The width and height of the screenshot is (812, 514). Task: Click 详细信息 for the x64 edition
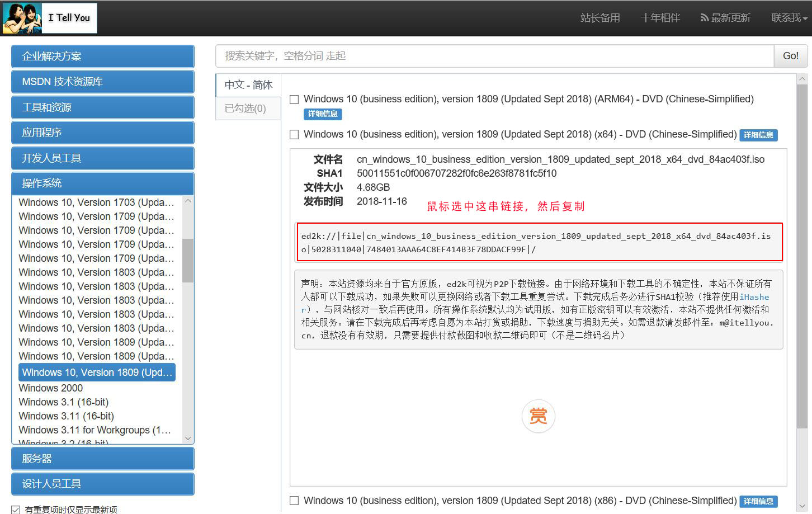[x=758, y=135]
